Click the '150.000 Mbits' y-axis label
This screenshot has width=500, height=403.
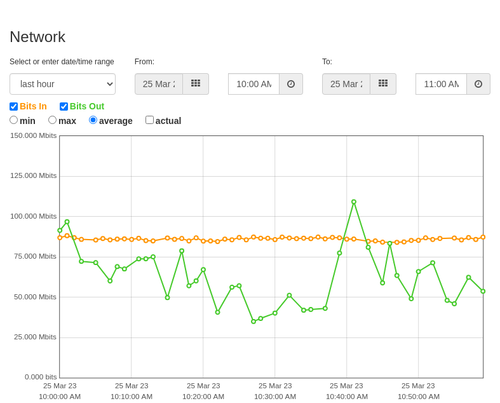33,136
